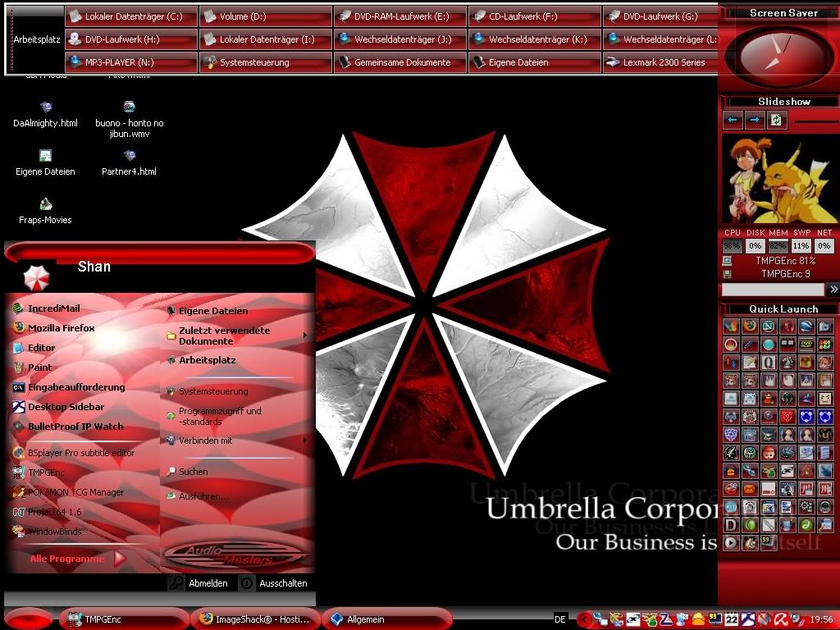
Task: Open Lokaler Datenträger (C:) in top toolbar
Action: (x=131, y=16)
